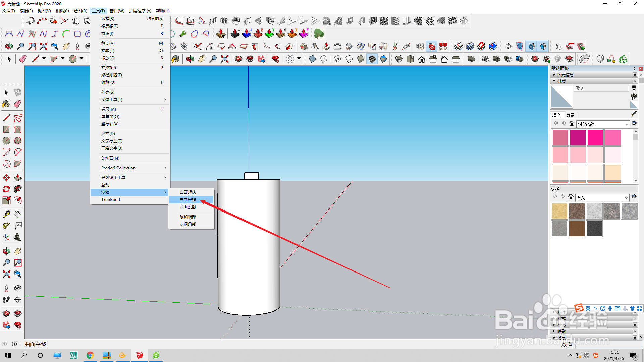
Task: Choose 曲面投射 from sandbox submenu
Action: click(x=191, y=207)
